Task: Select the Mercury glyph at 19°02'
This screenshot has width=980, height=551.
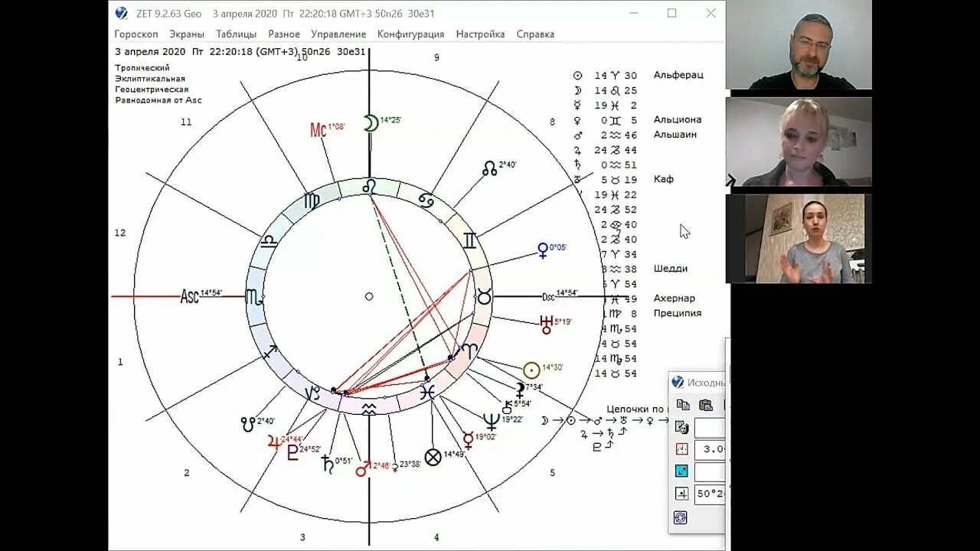Action: tap(468, 440)
